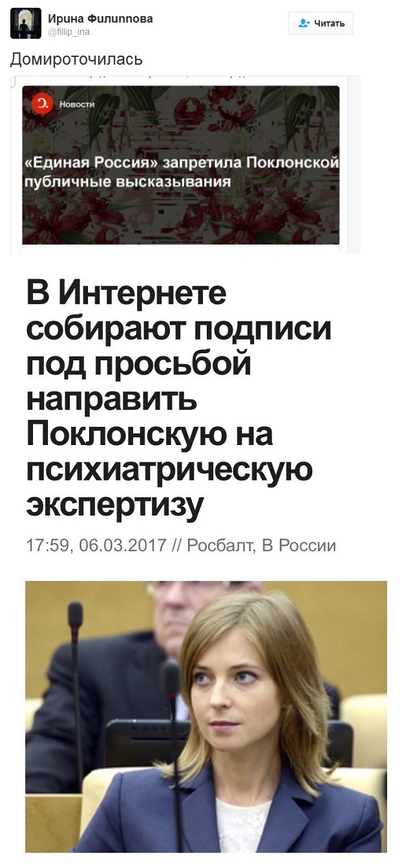The image size is (400, 868).
Task: Click the white footer strip under the card image
Action: (181, 248)
